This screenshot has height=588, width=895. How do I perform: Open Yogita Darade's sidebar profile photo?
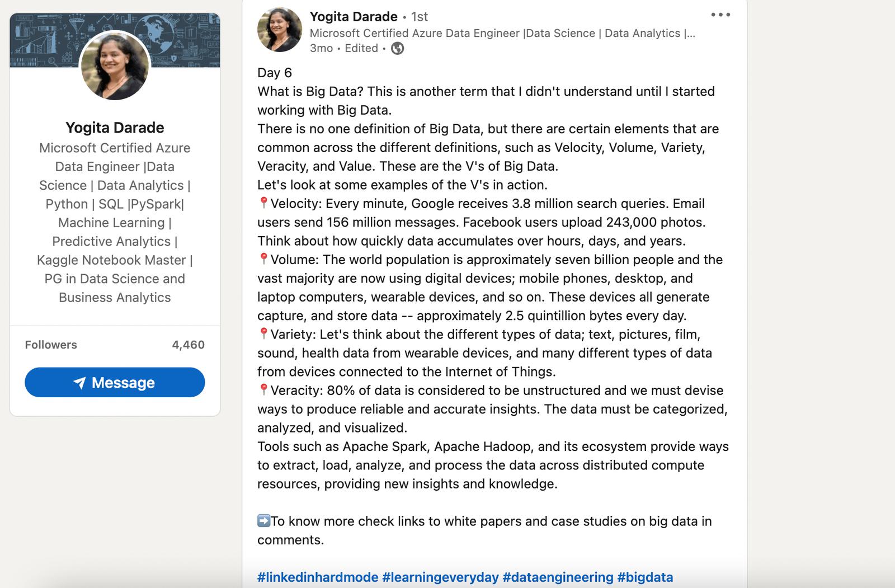click(115, 65)
